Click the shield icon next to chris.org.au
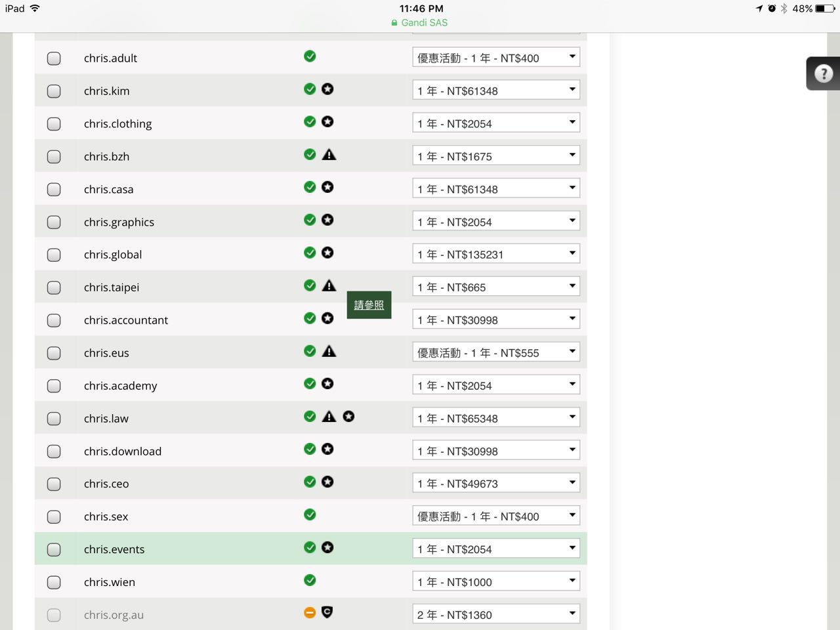Image resolution: width=840 pixels, height=630 pixels. pyautogui.click(x=327, y=612)
